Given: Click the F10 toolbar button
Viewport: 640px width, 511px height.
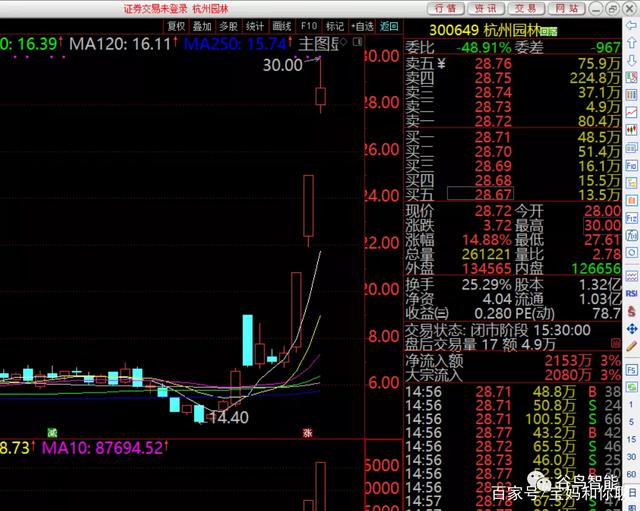Looking at the screenshot, I should pyautogui.click(x=309, y=26).
